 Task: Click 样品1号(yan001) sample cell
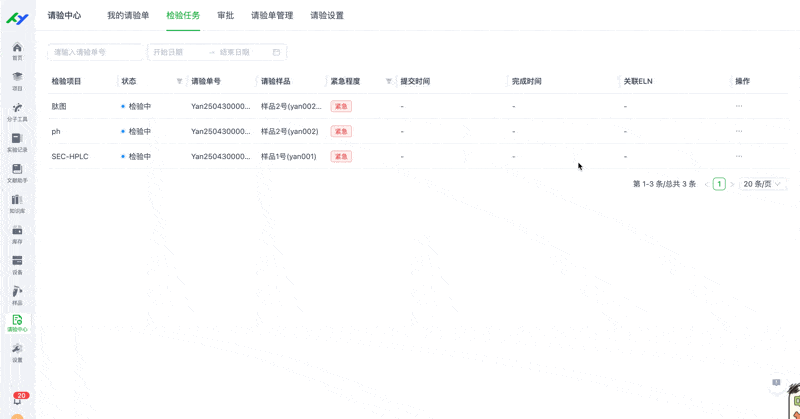pos(289,156)
